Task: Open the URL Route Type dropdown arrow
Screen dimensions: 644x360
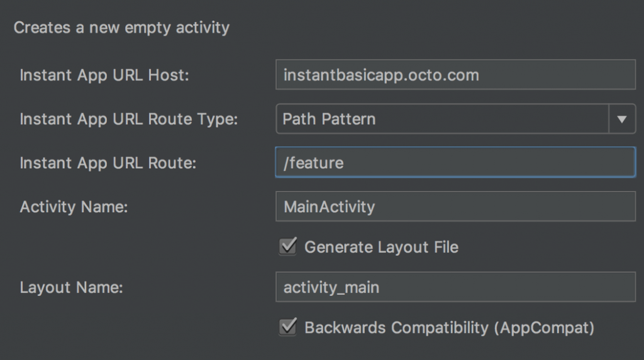Action: (x=622, y=119)
